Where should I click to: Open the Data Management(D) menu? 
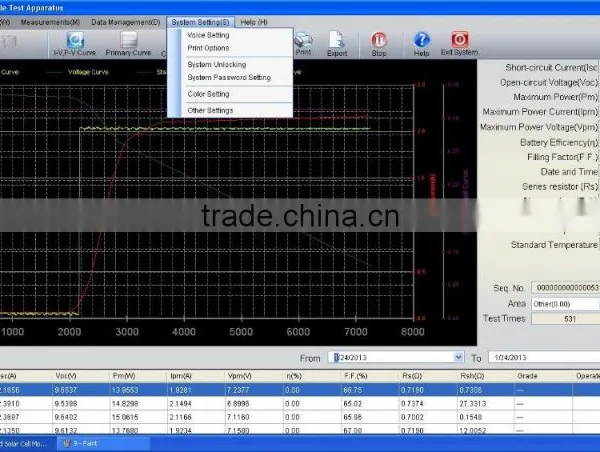[126, 22]
